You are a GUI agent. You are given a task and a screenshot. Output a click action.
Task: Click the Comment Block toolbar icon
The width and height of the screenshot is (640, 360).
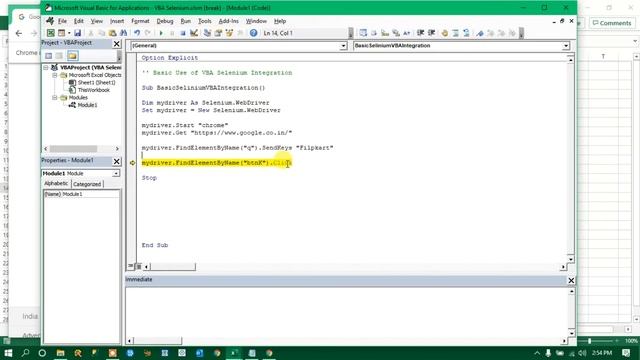tap(456, 33)
